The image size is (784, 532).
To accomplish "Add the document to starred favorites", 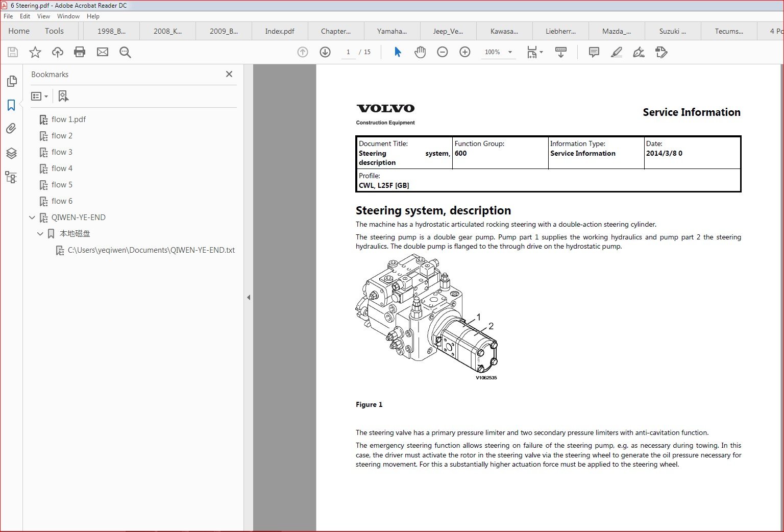I will (35, 52).
